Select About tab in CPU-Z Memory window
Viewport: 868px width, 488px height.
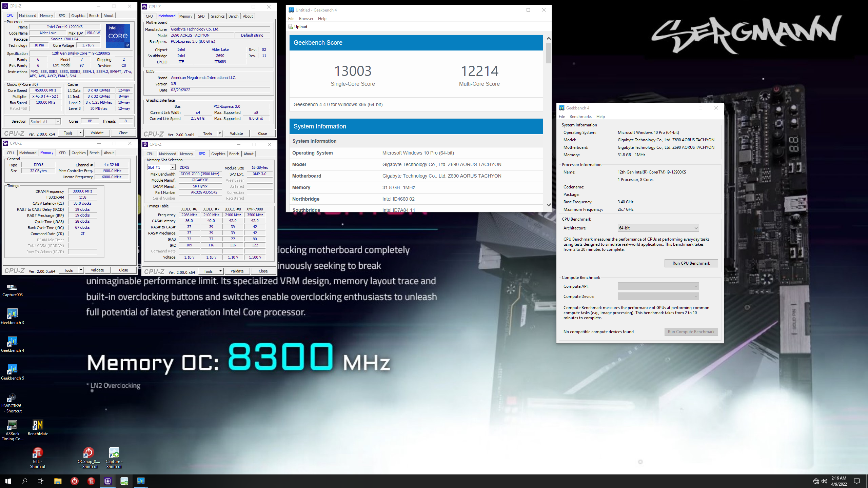point(109,153)
